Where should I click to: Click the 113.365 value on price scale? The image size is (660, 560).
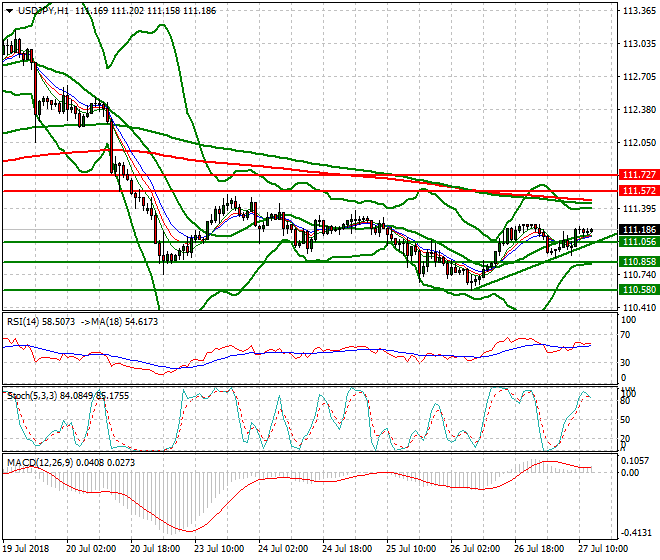638,11
